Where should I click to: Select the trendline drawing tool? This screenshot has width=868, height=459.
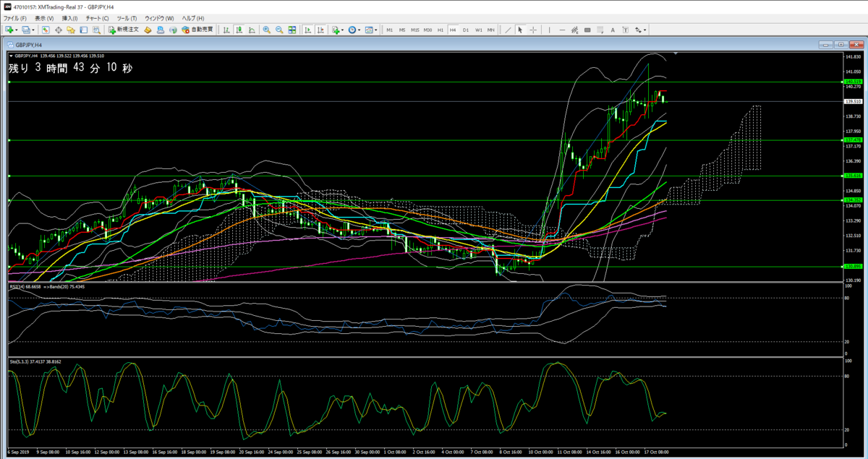[x=508, y=30]
